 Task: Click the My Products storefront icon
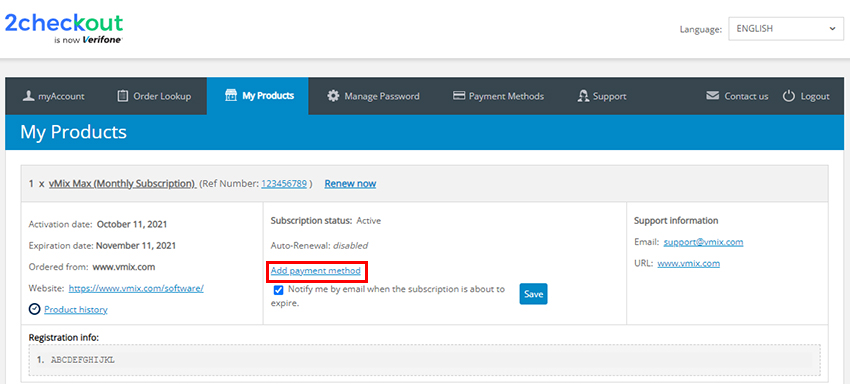pyautogui.click(x=231, y=96)
